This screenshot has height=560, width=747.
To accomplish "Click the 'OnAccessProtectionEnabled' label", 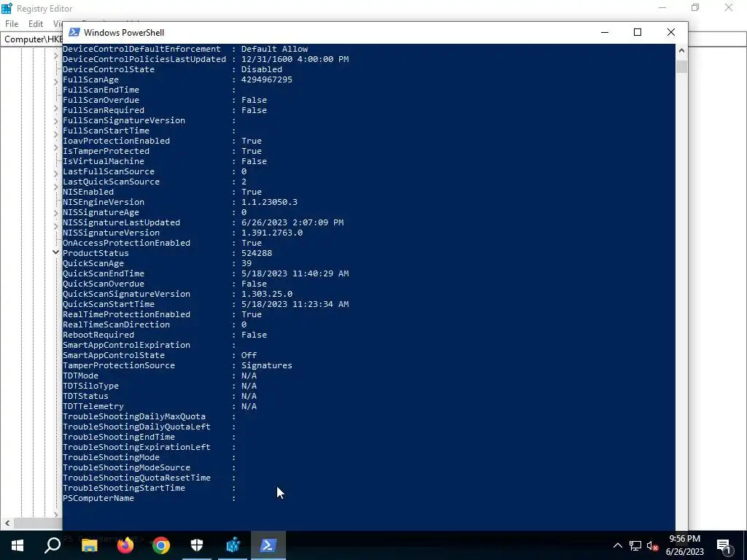I will click(126, 243).
